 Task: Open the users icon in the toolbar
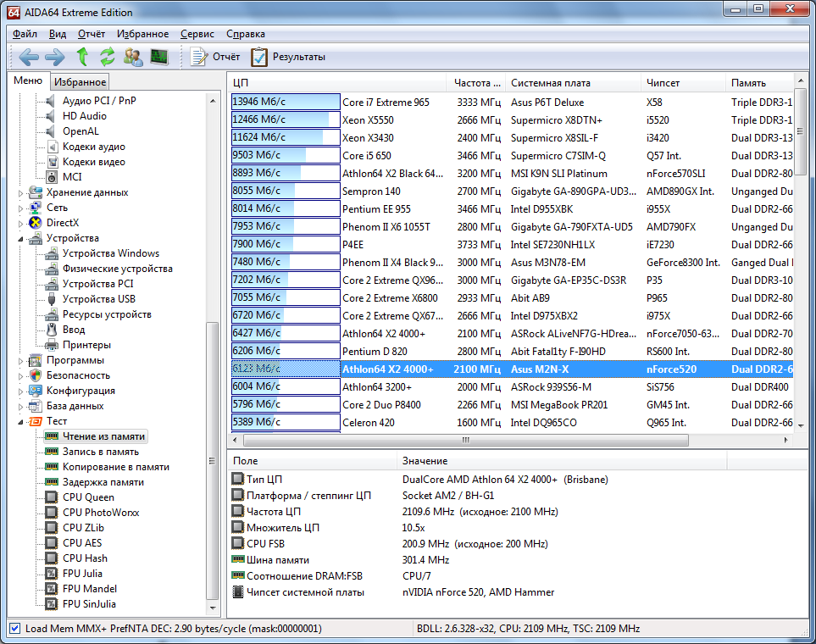[x=133, y=57]
